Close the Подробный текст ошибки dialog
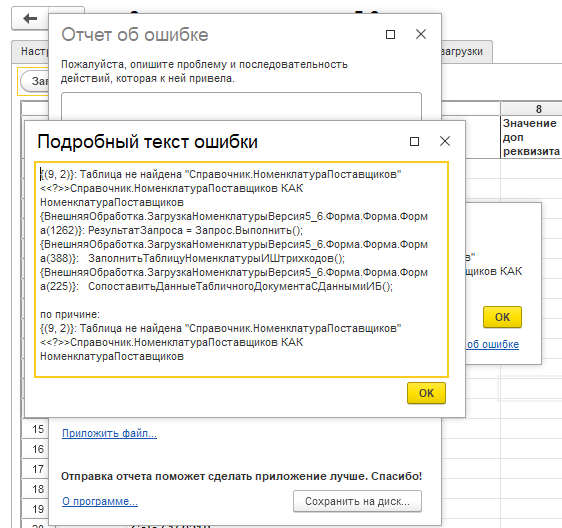 pos(445,141)
